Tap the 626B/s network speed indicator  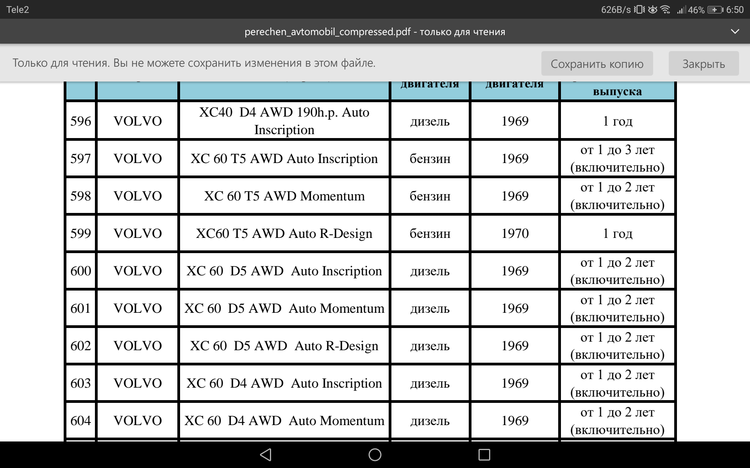coord(616,10)
